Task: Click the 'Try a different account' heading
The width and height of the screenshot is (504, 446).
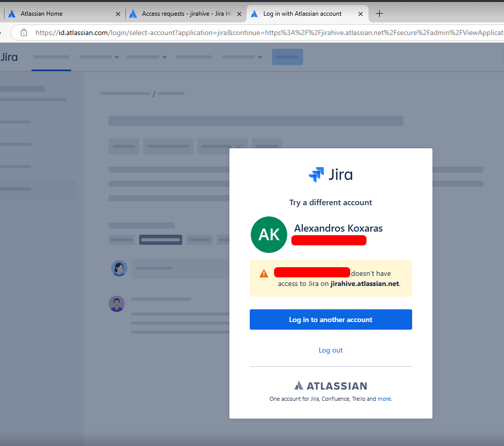Action: click(x=330, y=202)
